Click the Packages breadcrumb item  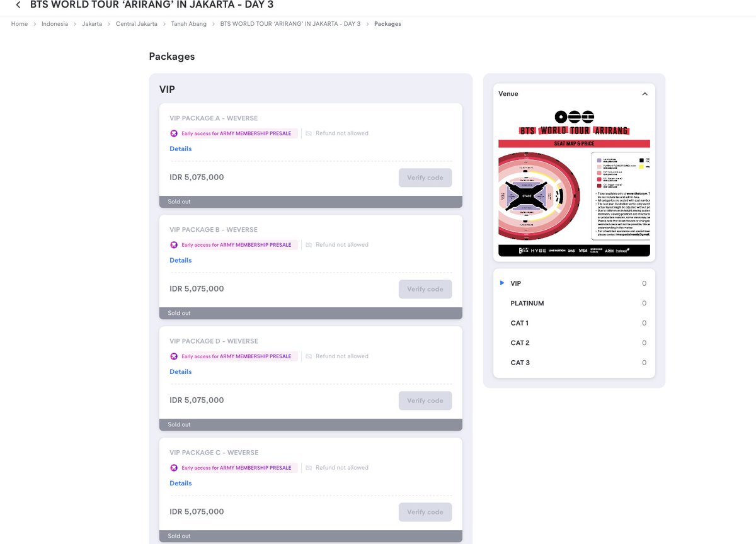[387, 24]
